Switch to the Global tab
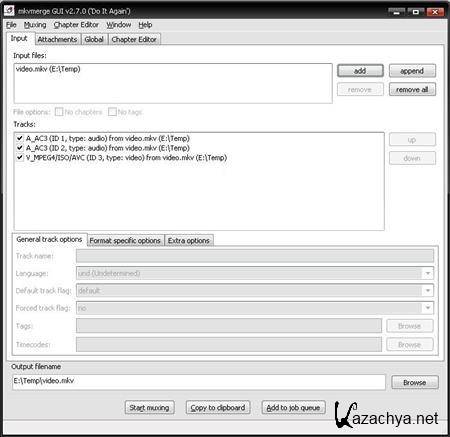450x437 pixels. coord(94,39)
